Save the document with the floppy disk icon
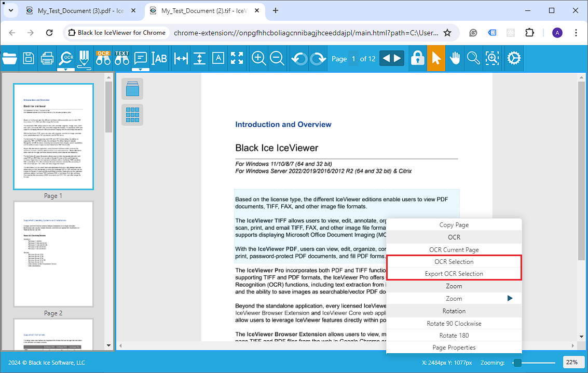 coord(29,58)
